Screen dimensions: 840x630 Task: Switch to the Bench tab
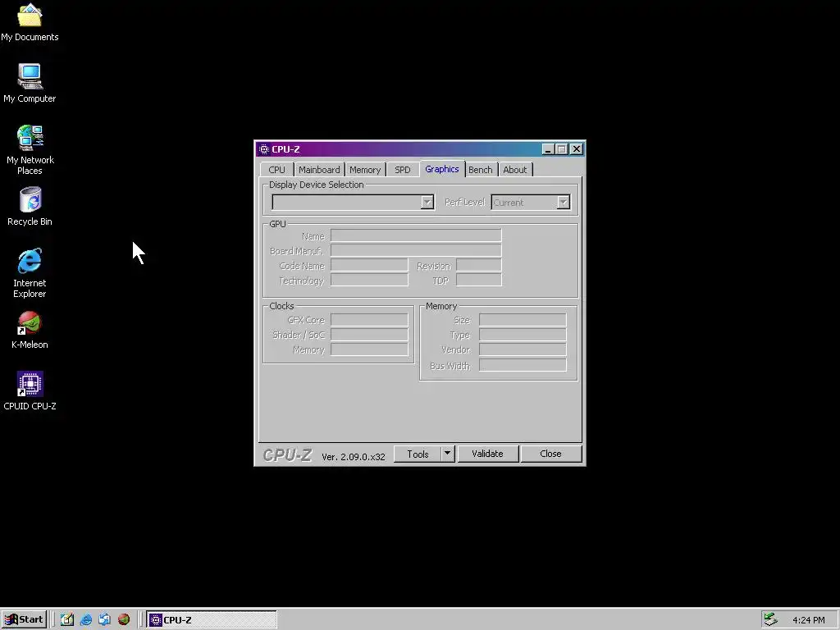click(x=481, y=169)
